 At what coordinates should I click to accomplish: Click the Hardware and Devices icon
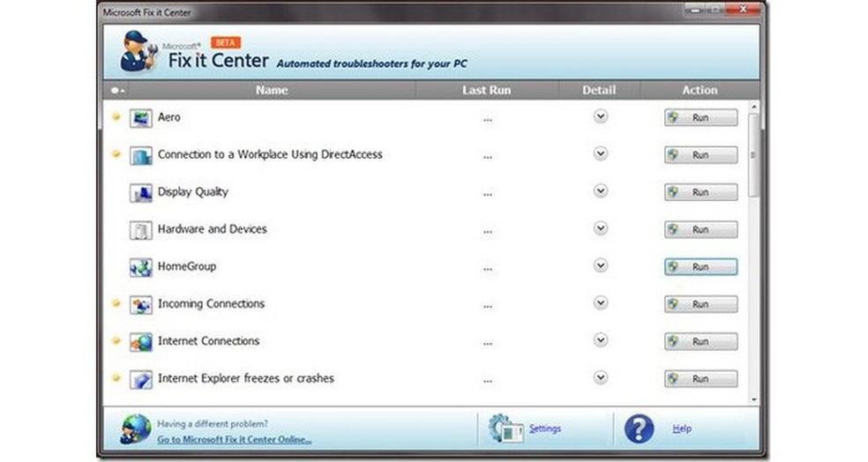pyautogui.click(x=140, y=230)
